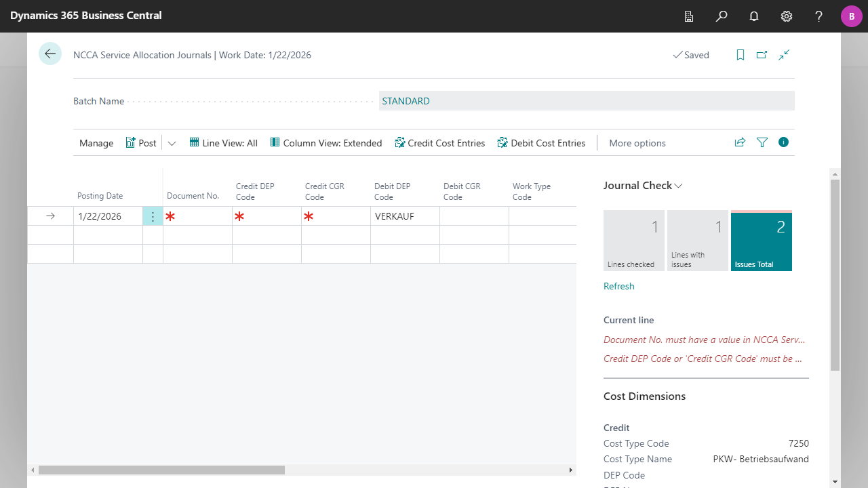Image resolution: width=868 pixels, height=488 pixels.
Task: Open the search magnifier in top bar
Action: 722,16
